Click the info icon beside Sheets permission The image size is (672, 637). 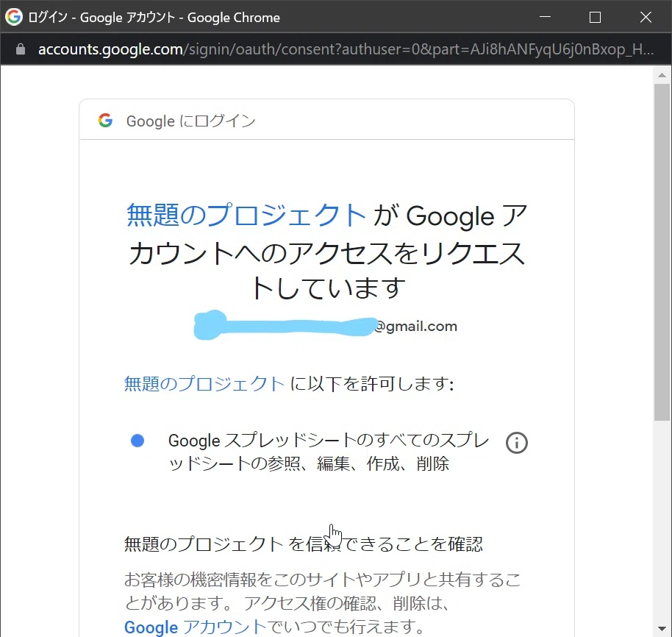pyautogui.click(x=516, y=443)
